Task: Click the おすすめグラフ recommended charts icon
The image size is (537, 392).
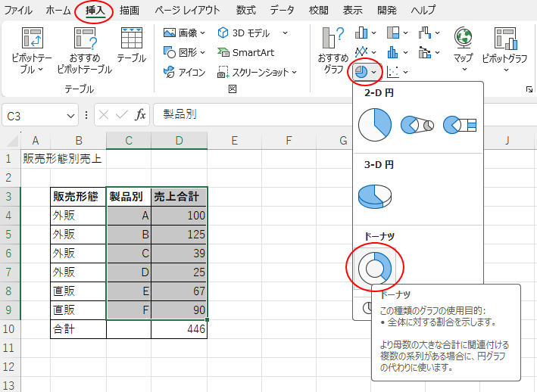Action: point(333,50)
